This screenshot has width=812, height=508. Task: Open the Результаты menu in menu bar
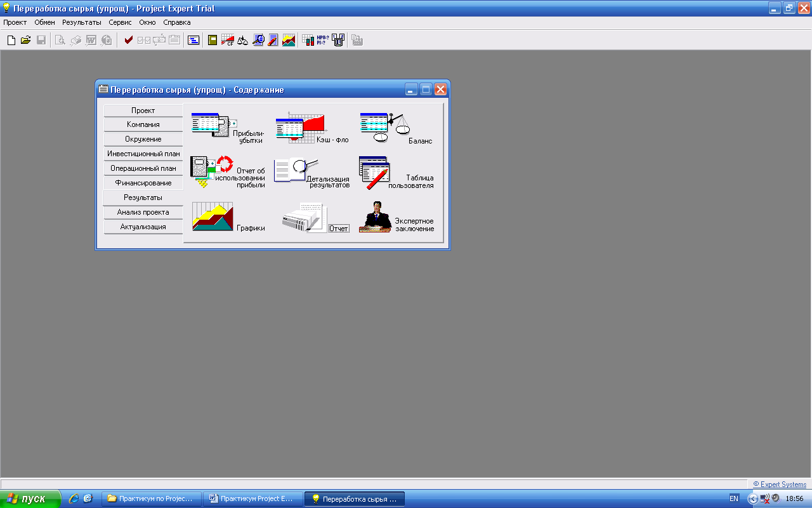point(82,22)
